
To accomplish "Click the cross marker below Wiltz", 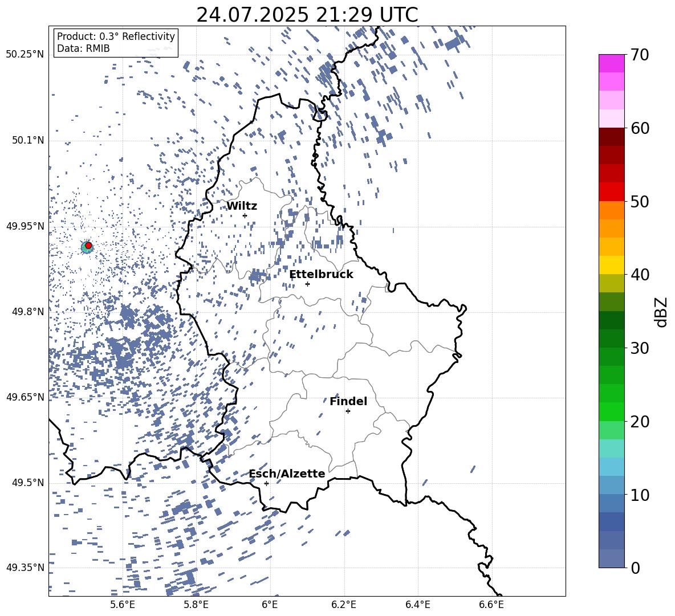I will coord(245,215).
